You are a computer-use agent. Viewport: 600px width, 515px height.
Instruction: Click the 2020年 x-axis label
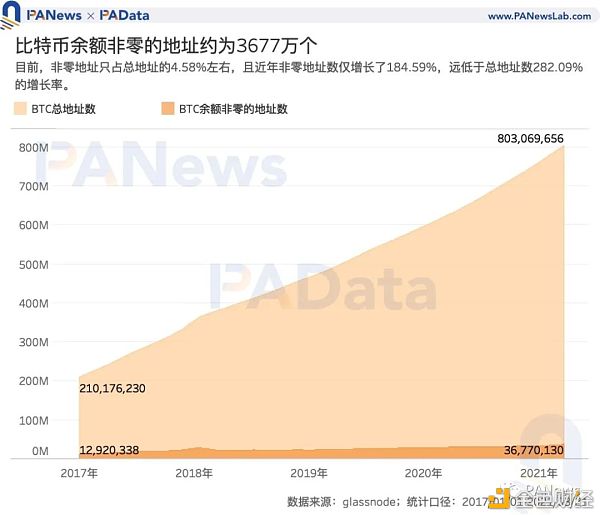(423, 473)
